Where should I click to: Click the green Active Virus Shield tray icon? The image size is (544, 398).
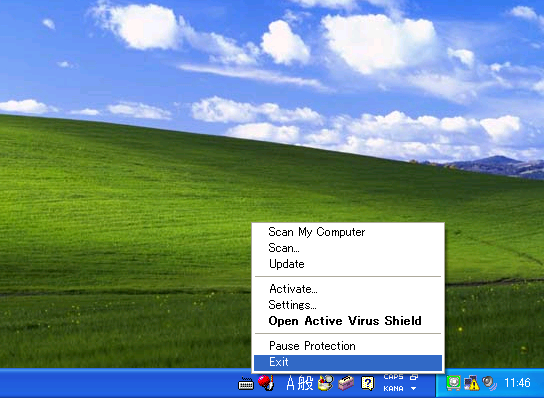pyautogui.click(x=453, y=383)
